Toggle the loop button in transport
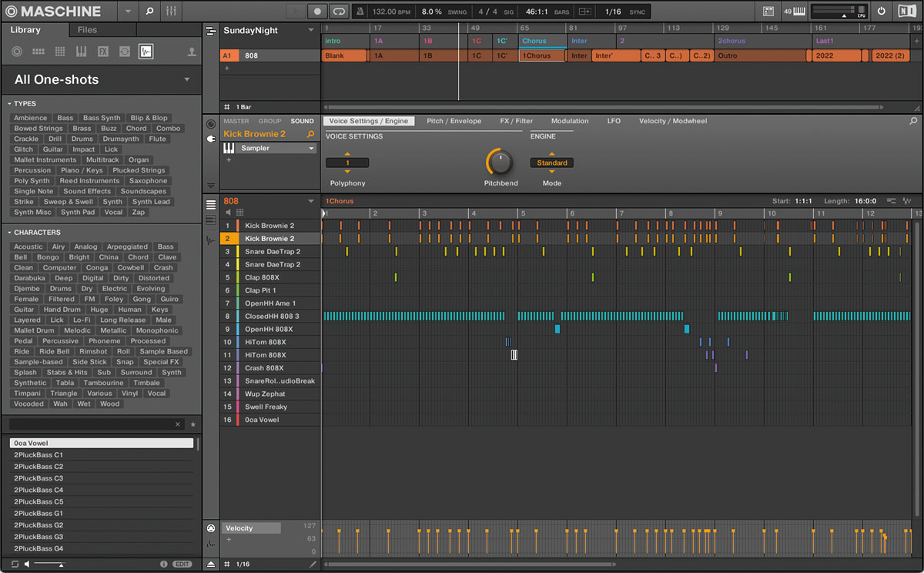This screenshot has width=924, height=573. (x=338, y=11)
